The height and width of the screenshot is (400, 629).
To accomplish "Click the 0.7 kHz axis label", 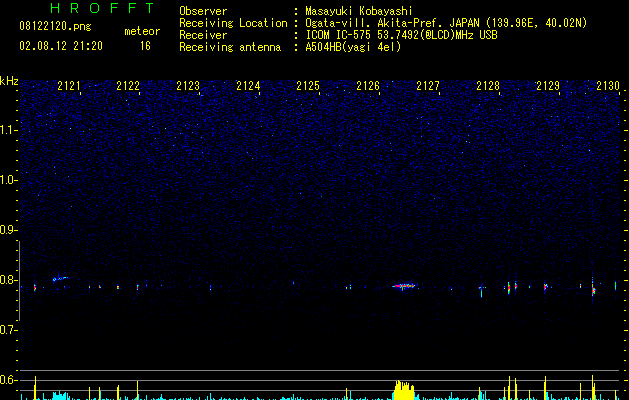I will (8, 330).
